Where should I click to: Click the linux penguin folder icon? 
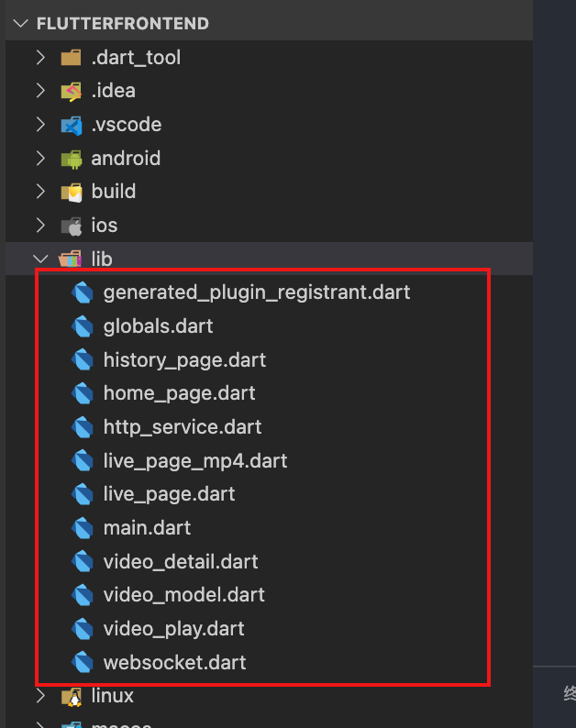click(72, 697)
